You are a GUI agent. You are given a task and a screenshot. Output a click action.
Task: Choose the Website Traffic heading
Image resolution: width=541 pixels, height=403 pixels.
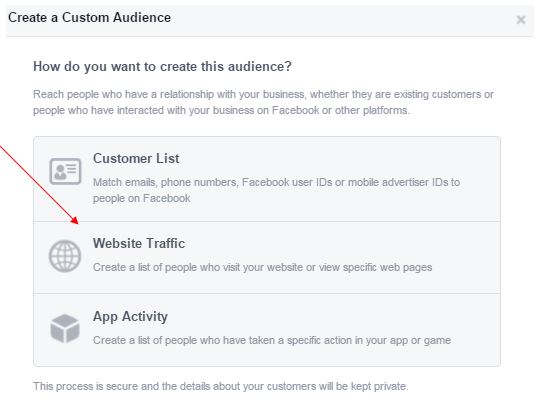coord(139,243)
